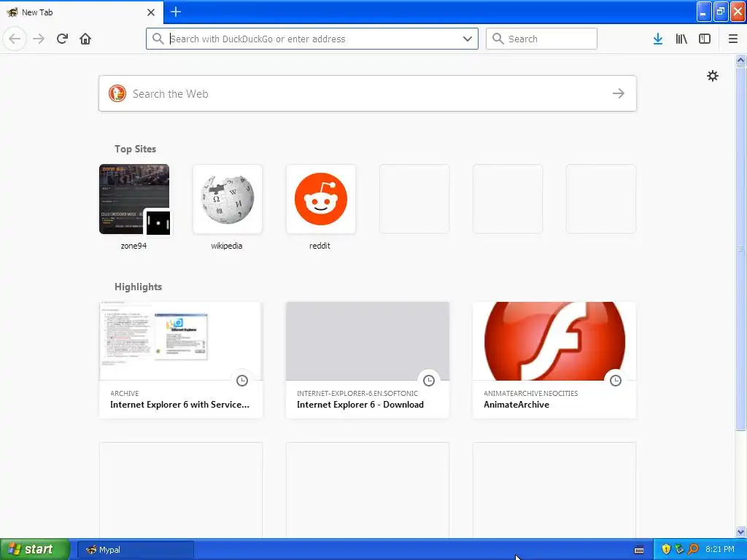
Task: Select the New Tab tab
Action: click(81, 12)
